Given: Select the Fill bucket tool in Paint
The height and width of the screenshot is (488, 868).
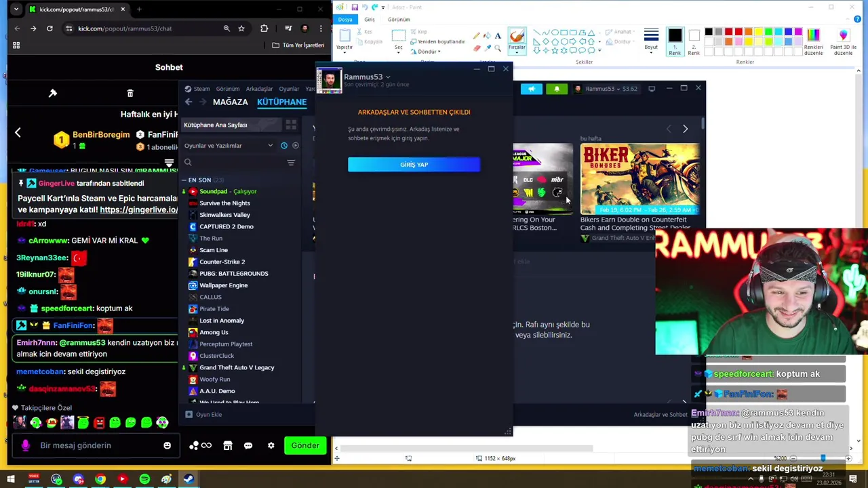Looking at the screenshot, I should click(x=487, y=36).
